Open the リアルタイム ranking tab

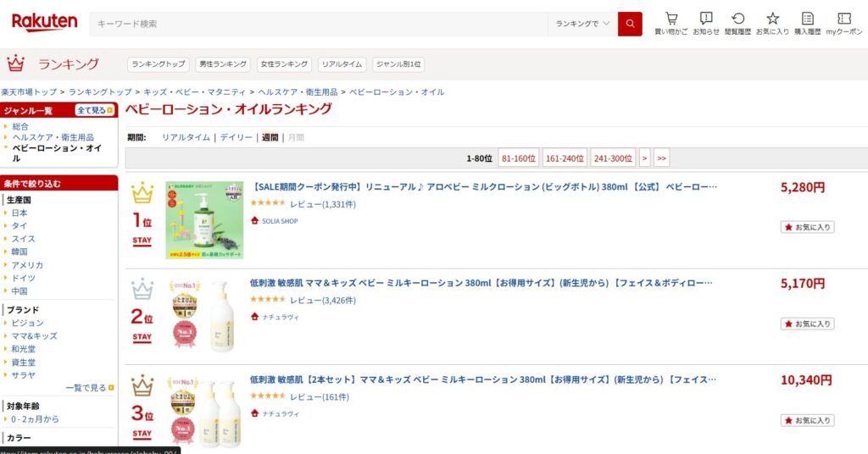[342, 64]
